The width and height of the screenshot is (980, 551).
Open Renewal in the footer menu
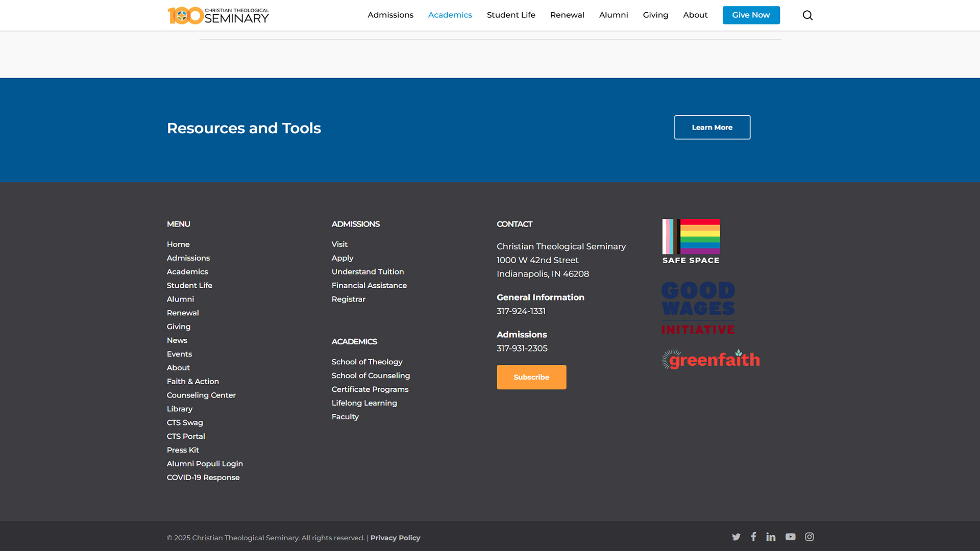(183, 313)
